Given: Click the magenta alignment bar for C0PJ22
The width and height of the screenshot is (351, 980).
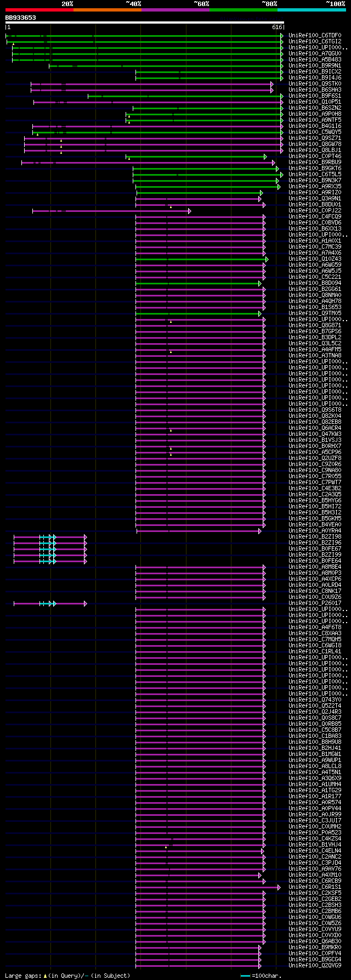Looking at the screenshot, I should 112,211.
